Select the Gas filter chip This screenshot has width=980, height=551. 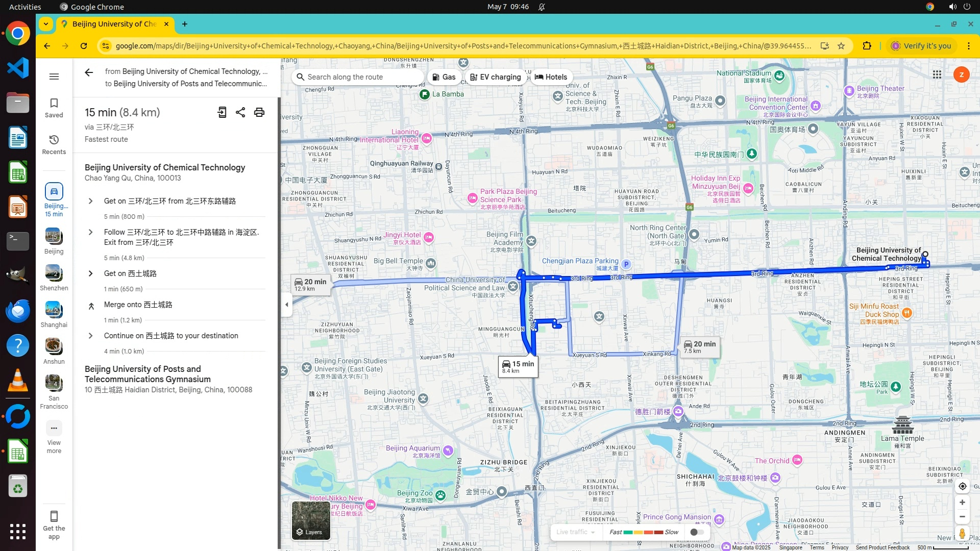(x=444, y=77)
